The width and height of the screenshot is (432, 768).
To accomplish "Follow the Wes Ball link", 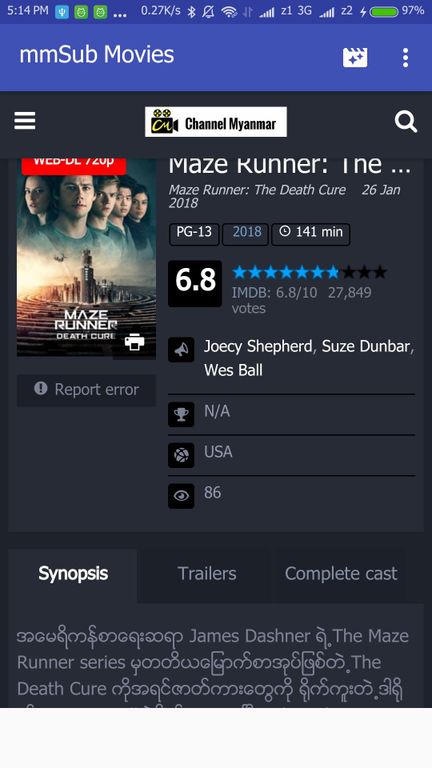I will coord(233,370).
